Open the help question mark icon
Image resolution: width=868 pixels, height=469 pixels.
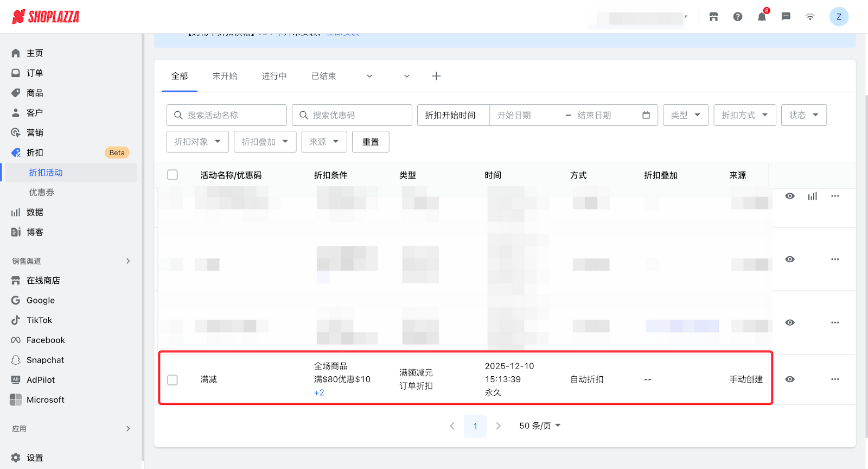pos(738,17)
